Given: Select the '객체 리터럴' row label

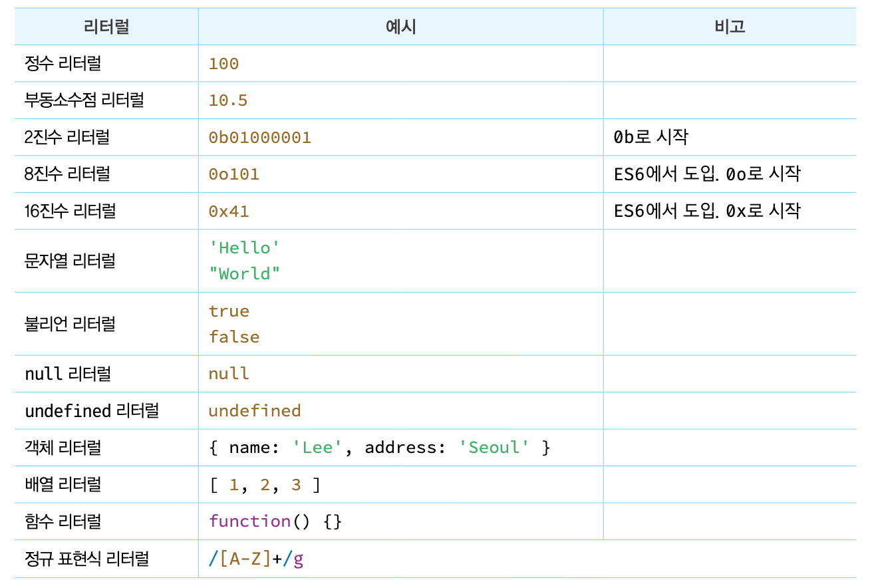Looking at the screenshot, I should click(x=63, y=448).
